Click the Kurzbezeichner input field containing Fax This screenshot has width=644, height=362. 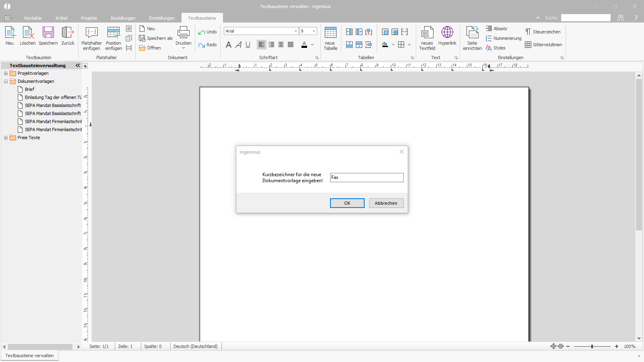point(367,177)
